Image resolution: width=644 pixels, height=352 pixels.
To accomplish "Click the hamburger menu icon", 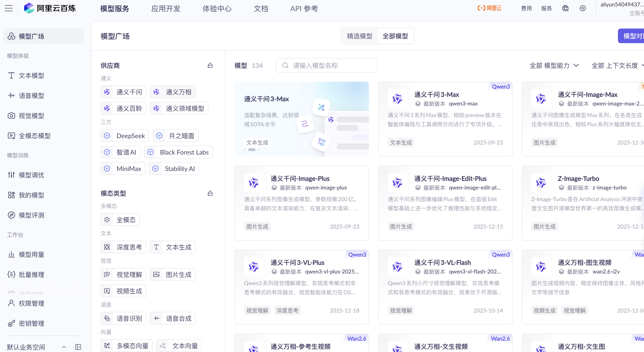I will click(x=9, y=8).
